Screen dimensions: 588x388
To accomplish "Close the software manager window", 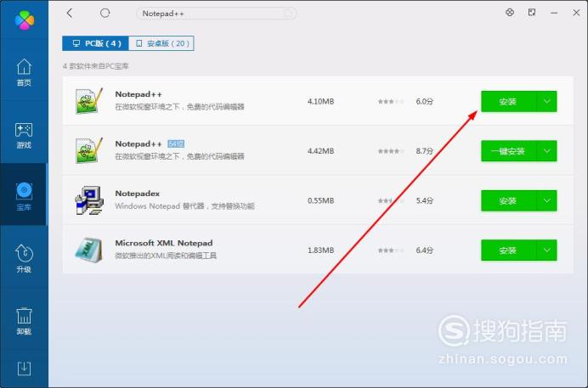I will [576, 13].
